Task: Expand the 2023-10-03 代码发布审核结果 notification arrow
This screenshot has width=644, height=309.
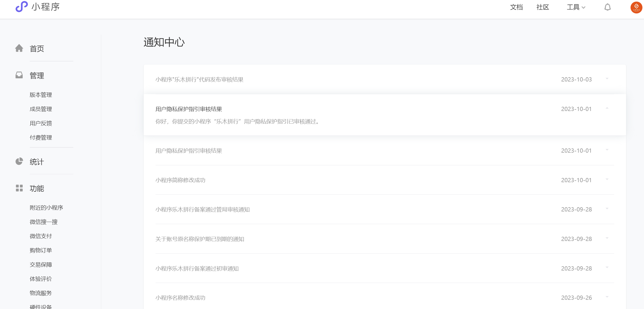Action: (607, 79)
